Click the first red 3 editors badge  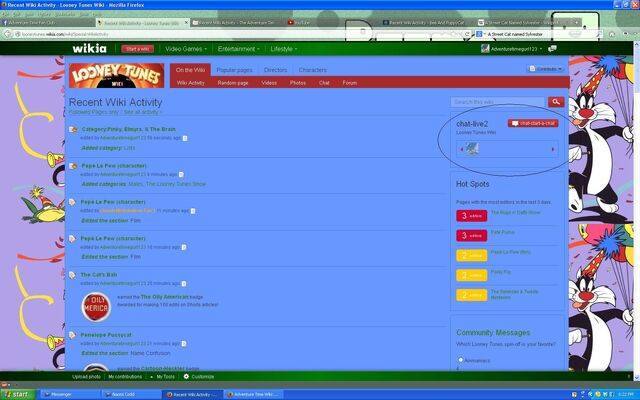[471, 216]
